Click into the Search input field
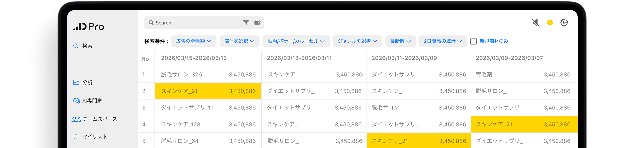 (x=197, y=23)
